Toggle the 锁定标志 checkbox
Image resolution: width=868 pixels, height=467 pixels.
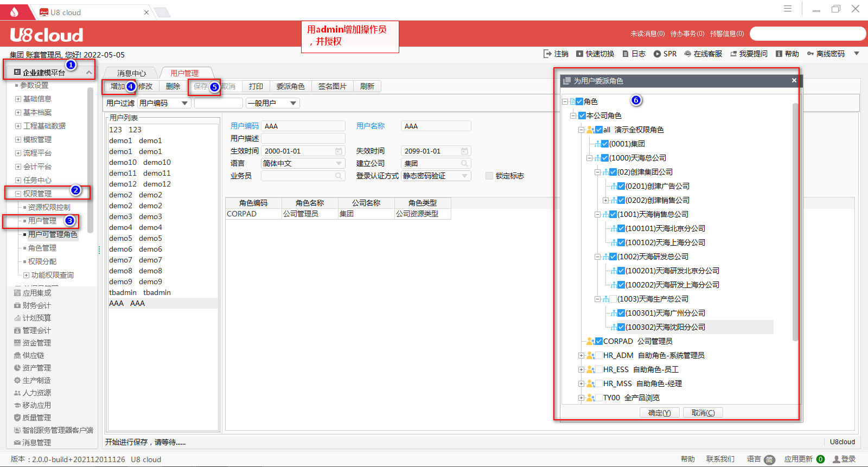(489, 176)
